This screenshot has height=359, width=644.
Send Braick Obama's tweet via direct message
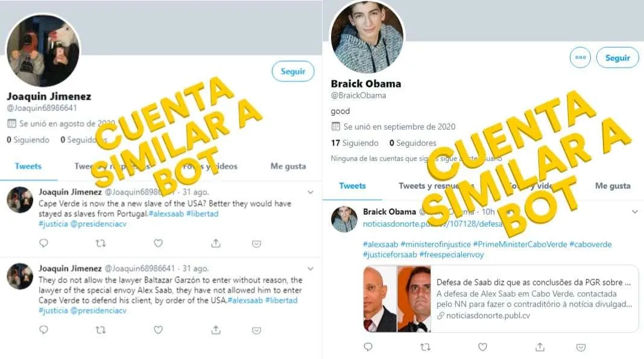click(580, 348)
